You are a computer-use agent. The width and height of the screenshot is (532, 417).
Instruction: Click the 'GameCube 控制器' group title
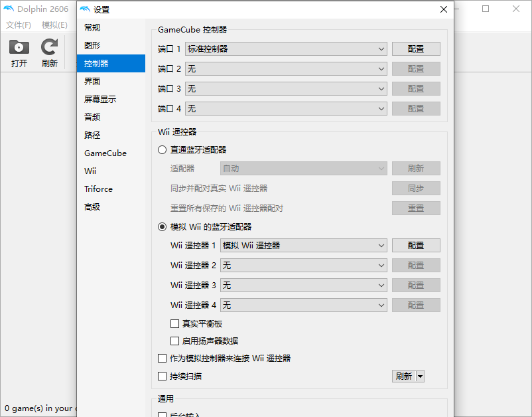point(192,29)
